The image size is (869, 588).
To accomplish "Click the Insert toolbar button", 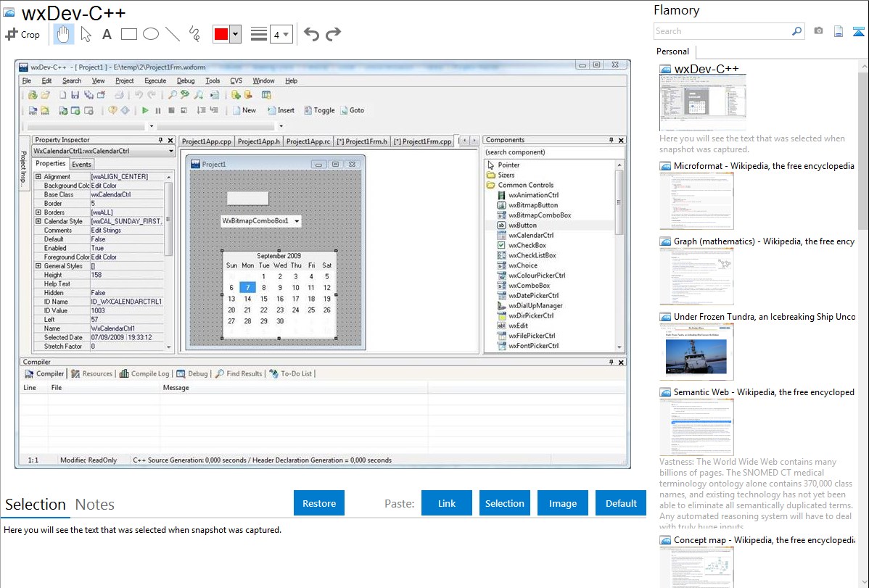I will point(281,110).
